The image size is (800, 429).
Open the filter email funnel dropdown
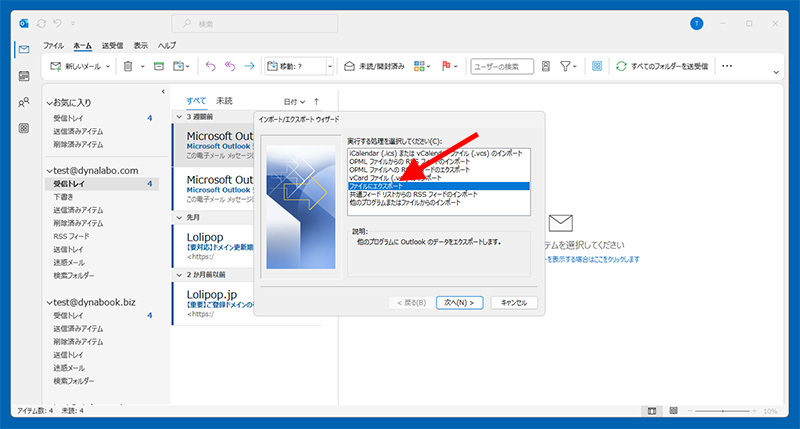coord(569,66)
